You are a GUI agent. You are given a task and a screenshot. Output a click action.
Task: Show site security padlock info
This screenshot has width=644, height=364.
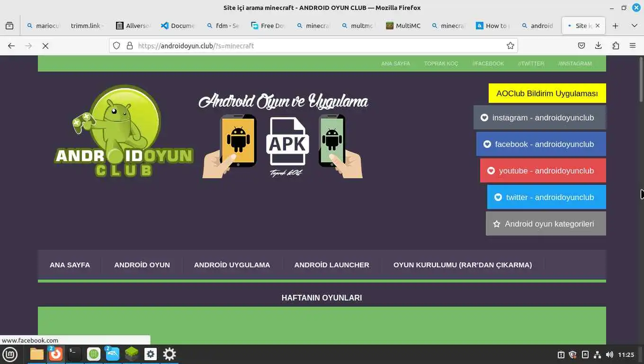click(x=129, y=45)
